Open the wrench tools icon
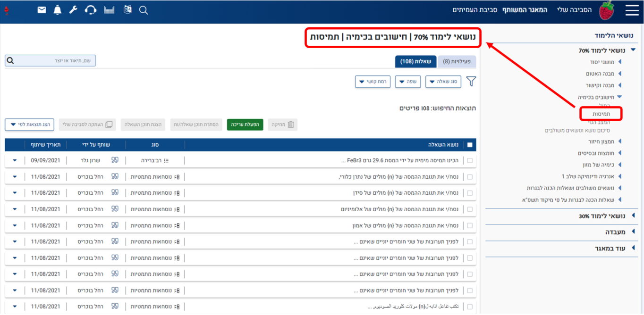644x315 pixels. 73,10
